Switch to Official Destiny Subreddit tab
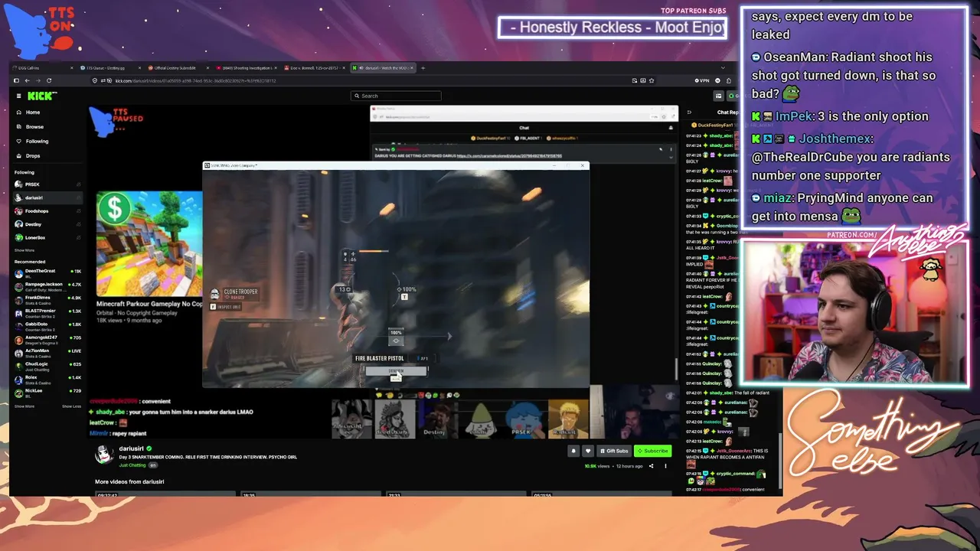 (177, 68)
